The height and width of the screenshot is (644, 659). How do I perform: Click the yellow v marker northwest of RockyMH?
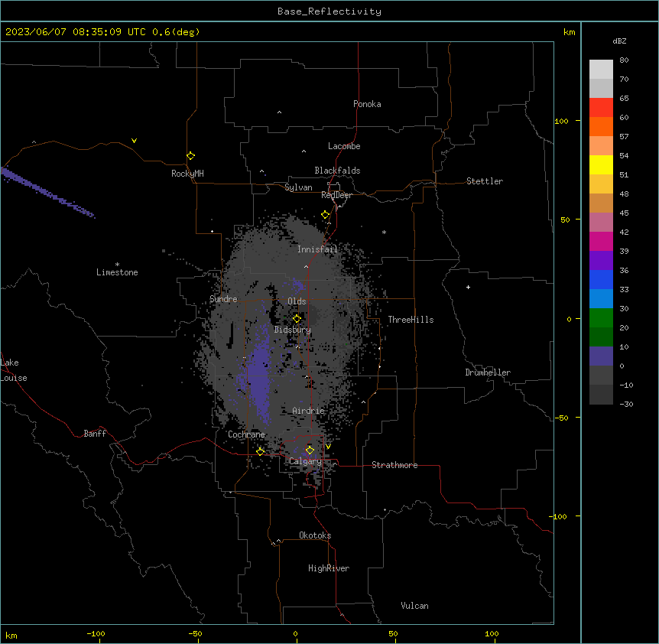134,141
